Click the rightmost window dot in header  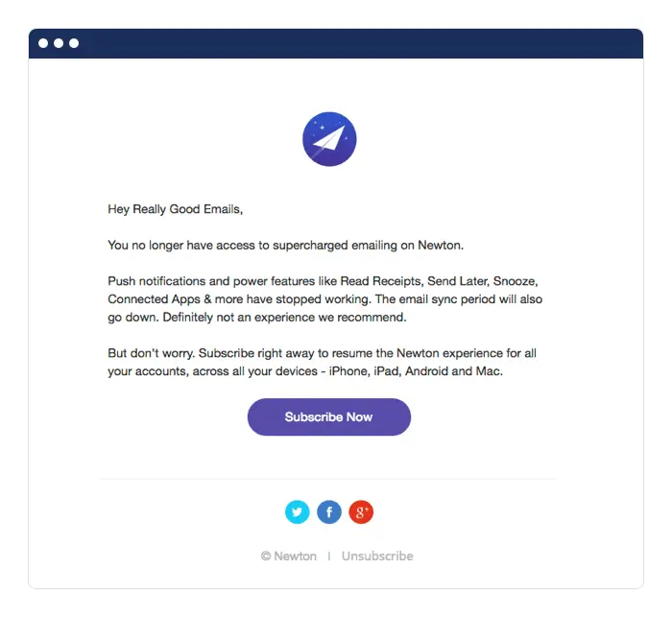tap(74, 43)
